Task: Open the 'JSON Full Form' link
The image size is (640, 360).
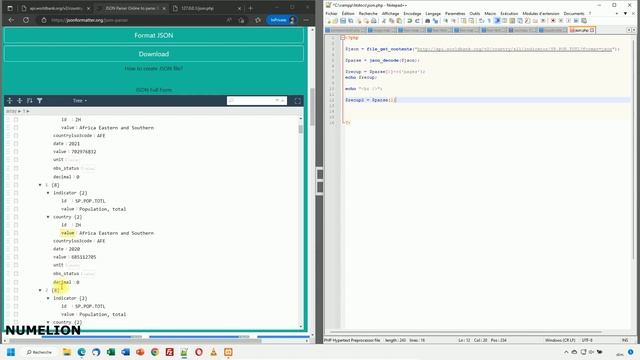Action: [x=154, y=90]
